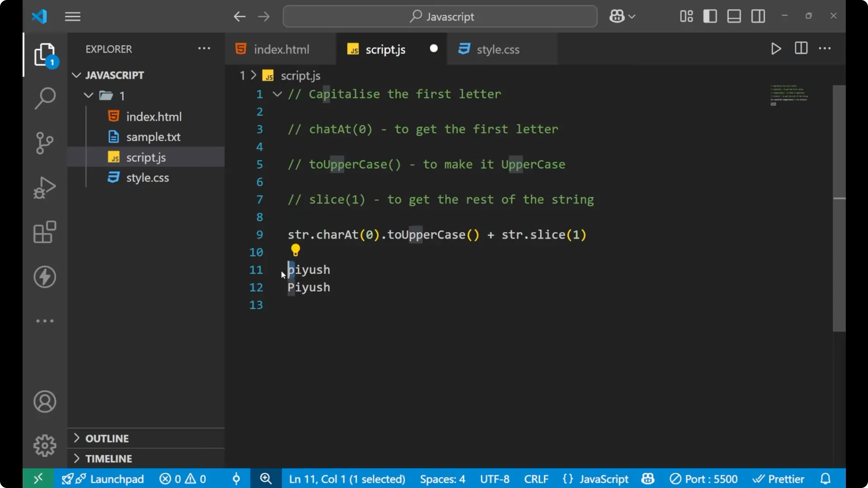Screen dimensions: 868x488
Task: Click the Prettier formatter status icon
Action: pos(779,479)
